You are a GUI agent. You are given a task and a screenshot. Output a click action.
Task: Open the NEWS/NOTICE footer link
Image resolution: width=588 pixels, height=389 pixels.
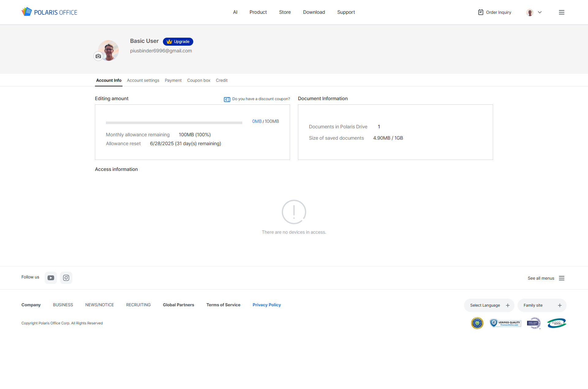click(x=100, y=305)
